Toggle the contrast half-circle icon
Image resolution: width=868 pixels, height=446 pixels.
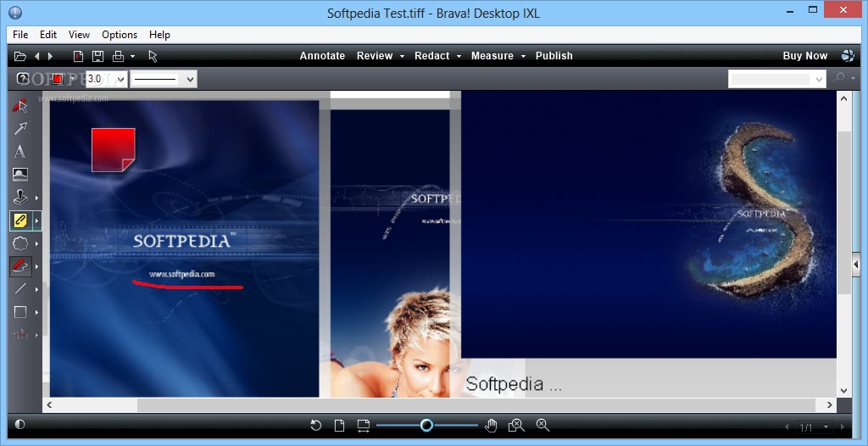point(20,425)
